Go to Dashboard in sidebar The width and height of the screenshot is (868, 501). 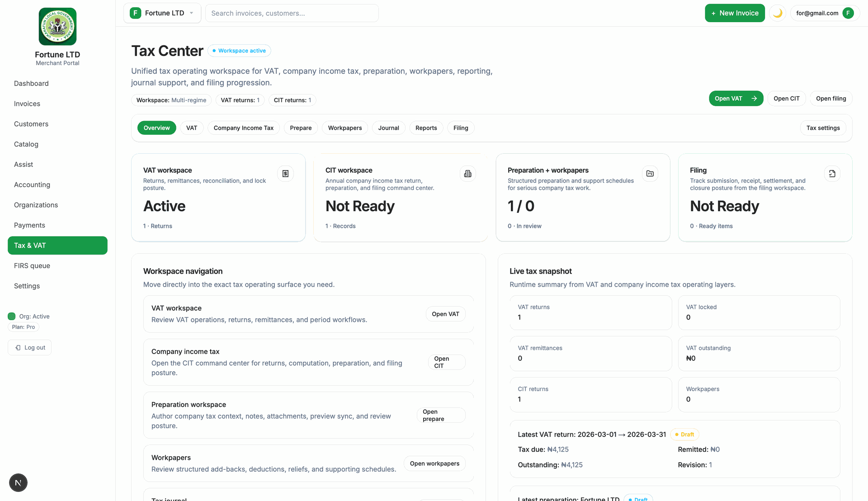[57, 83]
